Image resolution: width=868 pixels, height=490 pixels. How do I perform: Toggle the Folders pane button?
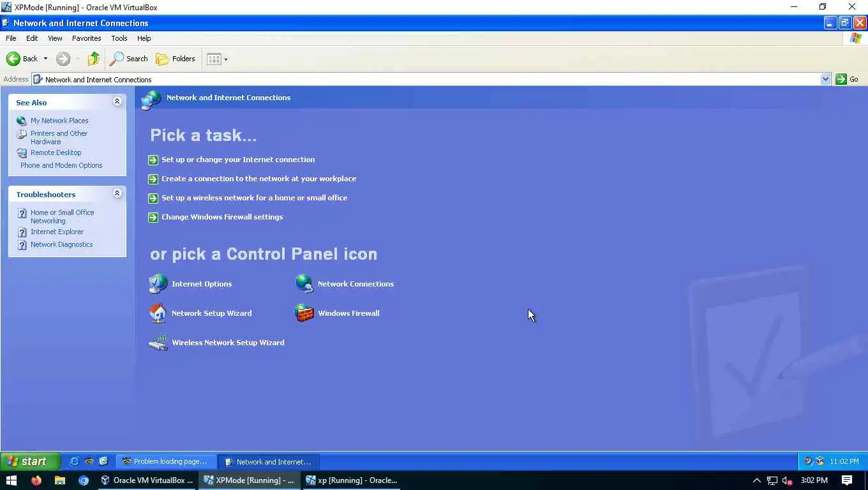(x=176, y=59)
